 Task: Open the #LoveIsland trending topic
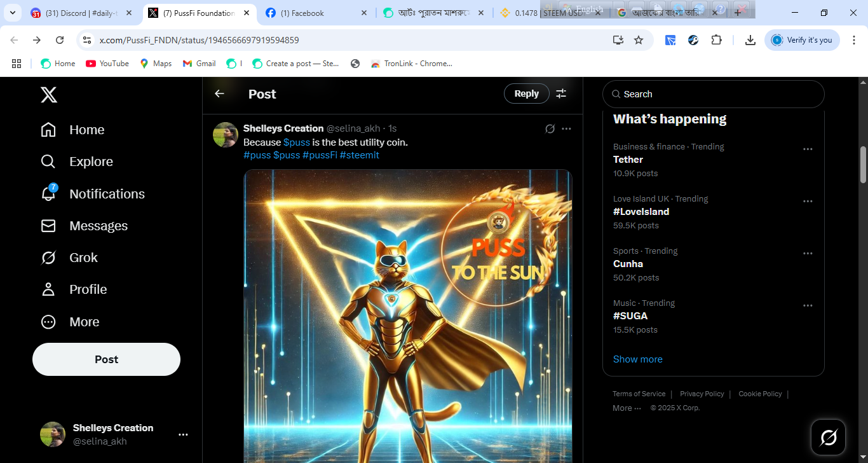tap(641, 212)
